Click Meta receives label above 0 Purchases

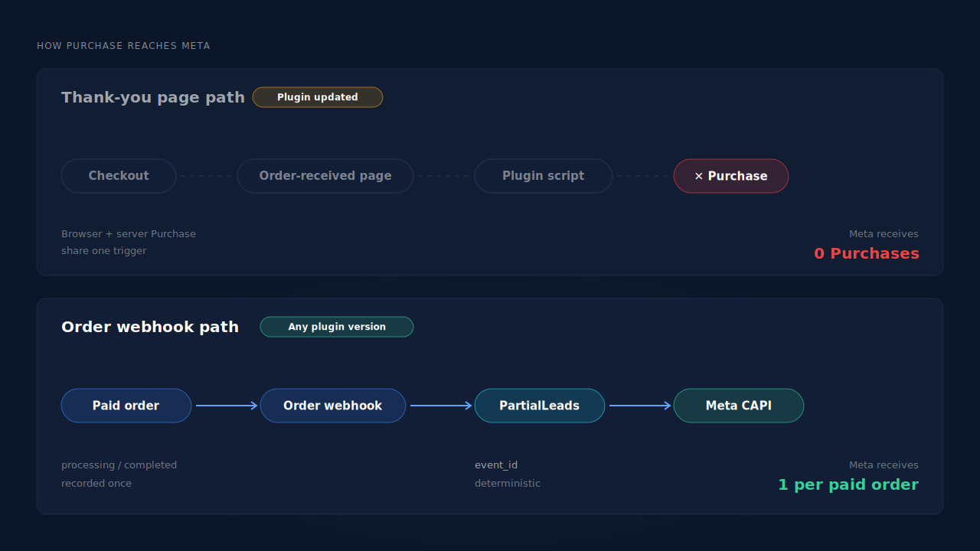(884, 234)
